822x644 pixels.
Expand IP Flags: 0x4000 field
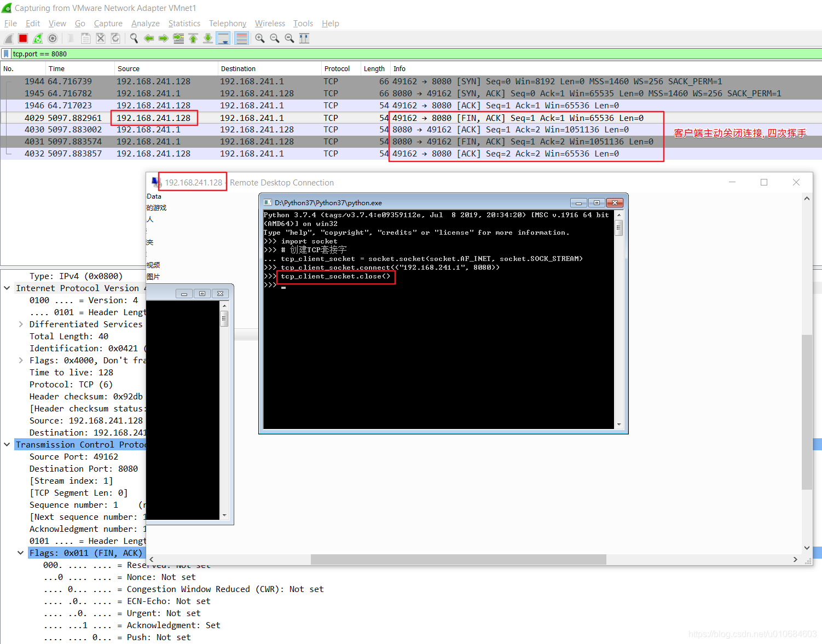click(x=21, y=360)
